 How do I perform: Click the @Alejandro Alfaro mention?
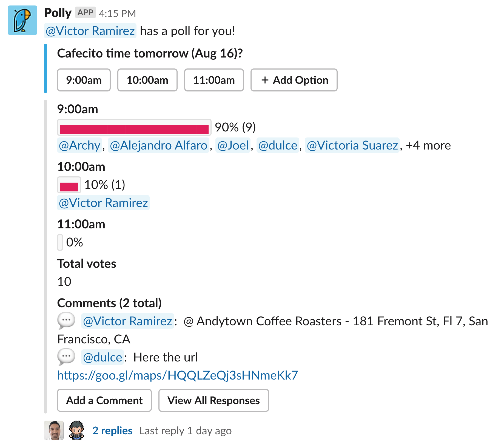tap(158, 145)
